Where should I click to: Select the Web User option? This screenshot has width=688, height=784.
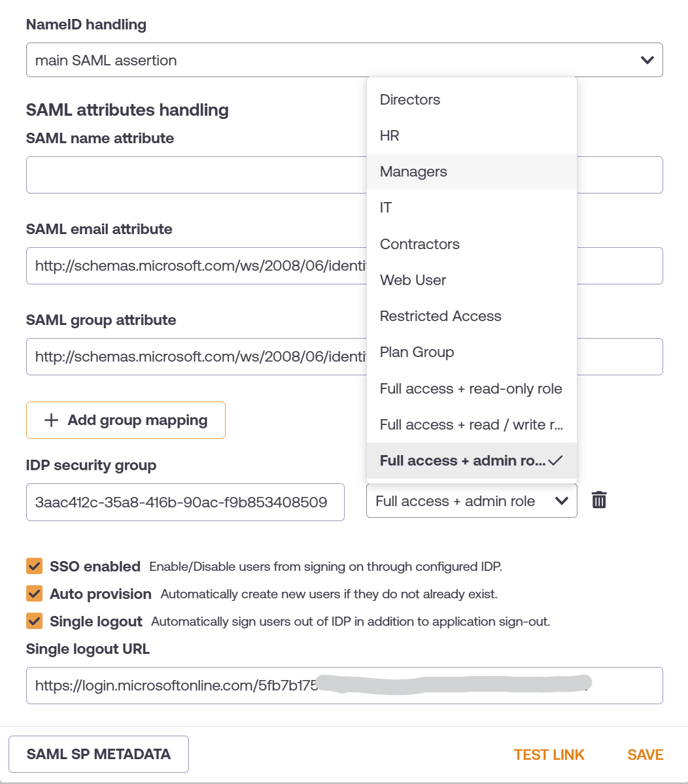[x=413, y=281]
